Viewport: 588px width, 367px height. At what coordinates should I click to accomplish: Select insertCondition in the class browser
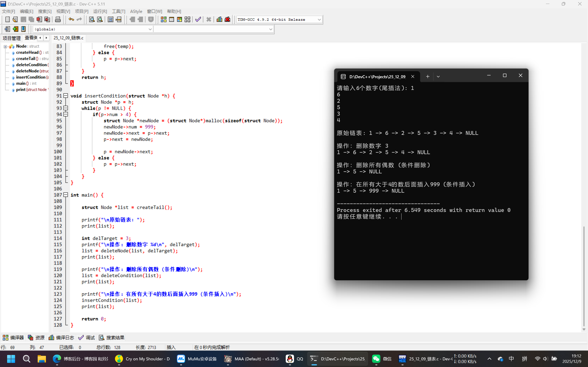point(31,77)
